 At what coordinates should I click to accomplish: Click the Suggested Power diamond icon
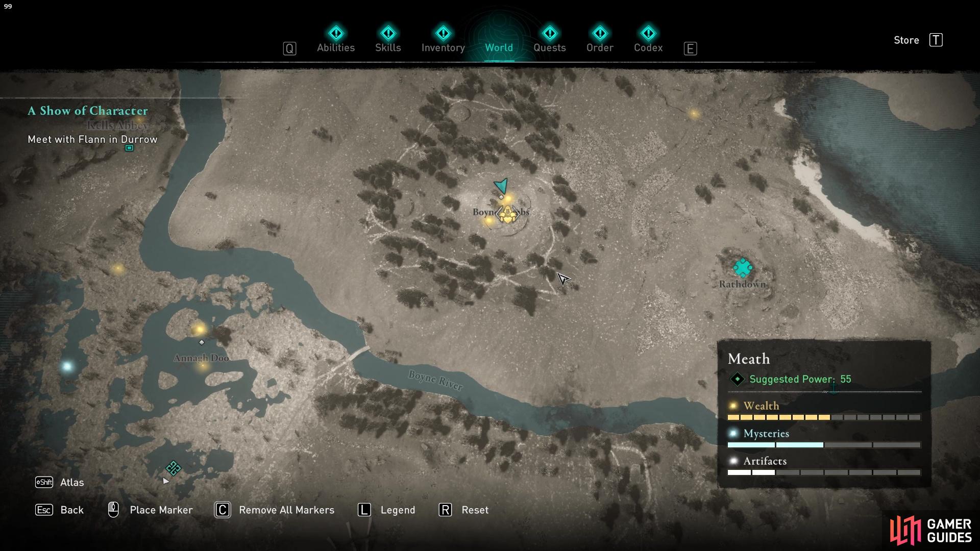(737, 379)
